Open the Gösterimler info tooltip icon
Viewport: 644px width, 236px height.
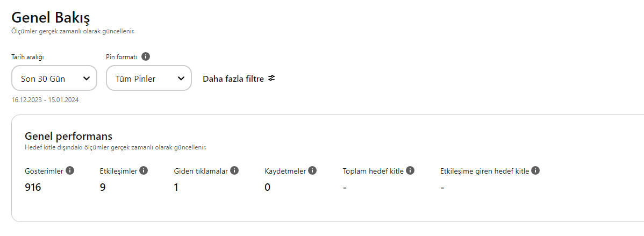(70, 170)
